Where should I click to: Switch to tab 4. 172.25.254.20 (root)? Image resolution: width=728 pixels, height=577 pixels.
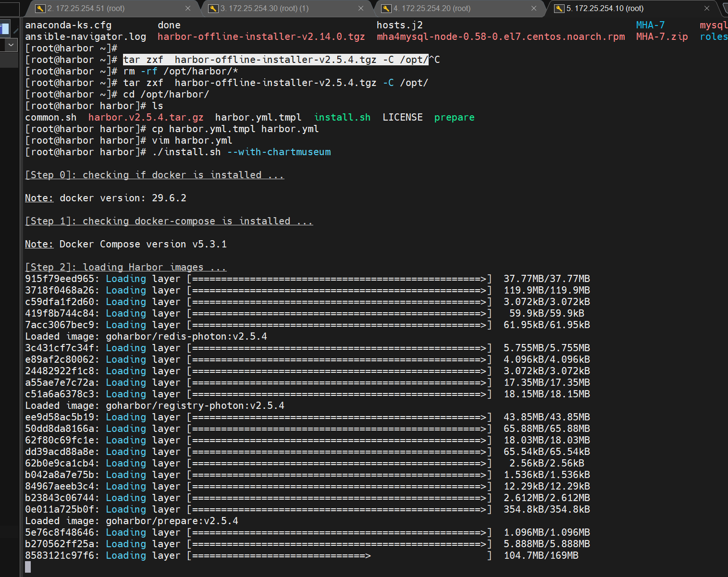[459, 8]
